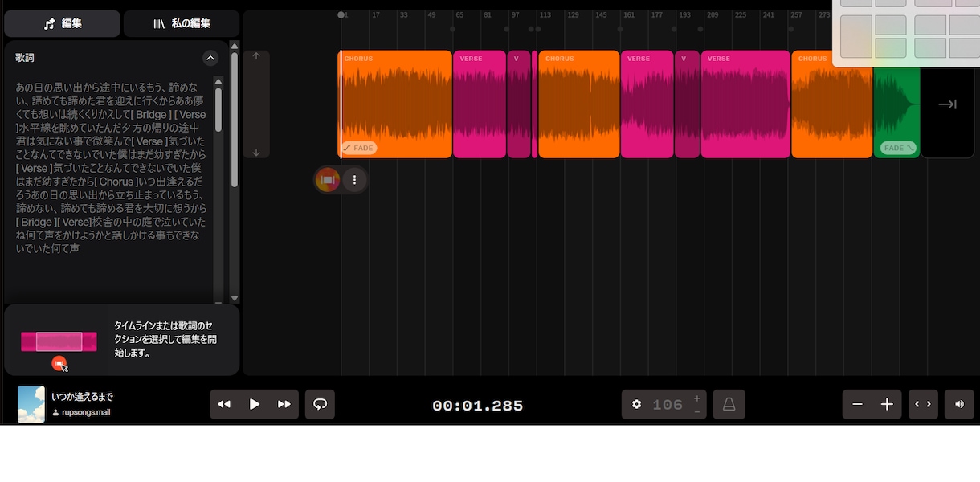Select the second short V section
This screenshot has width=980, height=482.
coord(687,104)
